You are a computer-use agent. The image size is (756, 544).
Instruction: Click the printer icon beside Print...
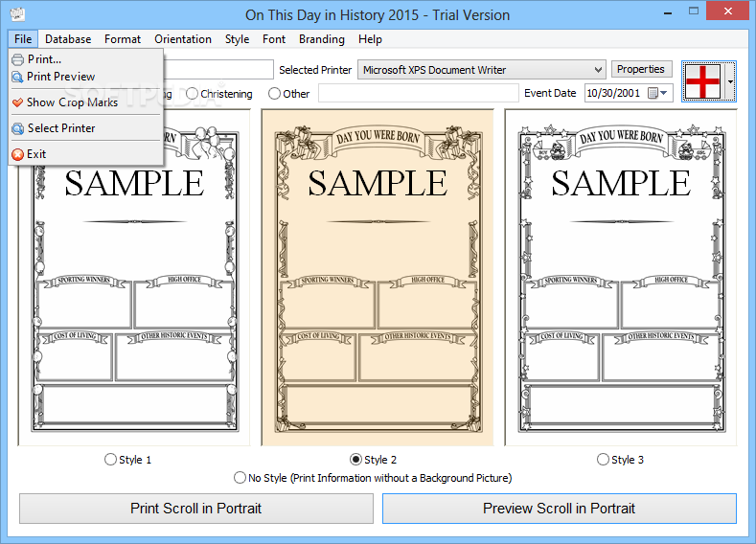pyautogui.click(x=18, y=59)
